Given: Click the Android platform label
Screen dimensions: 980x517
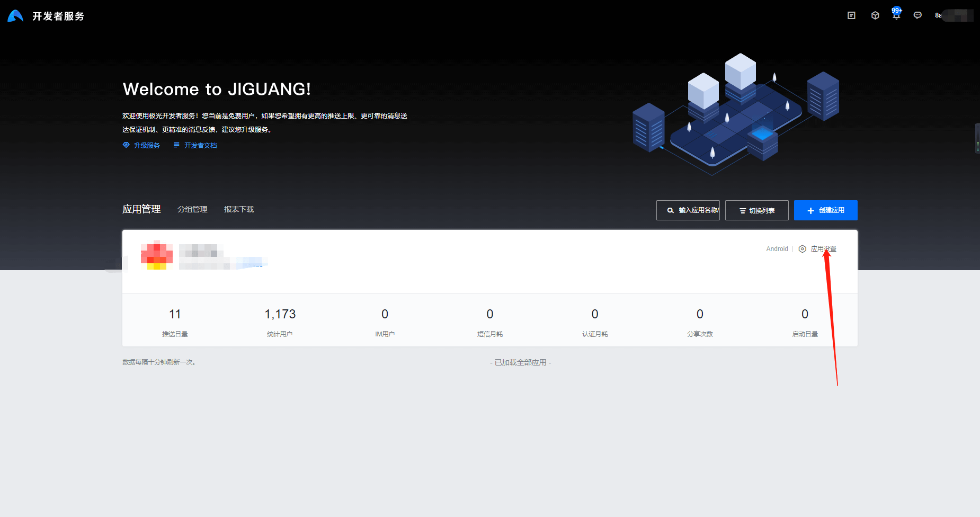Looking at the screenshot, I should click(x=777, y=249).
